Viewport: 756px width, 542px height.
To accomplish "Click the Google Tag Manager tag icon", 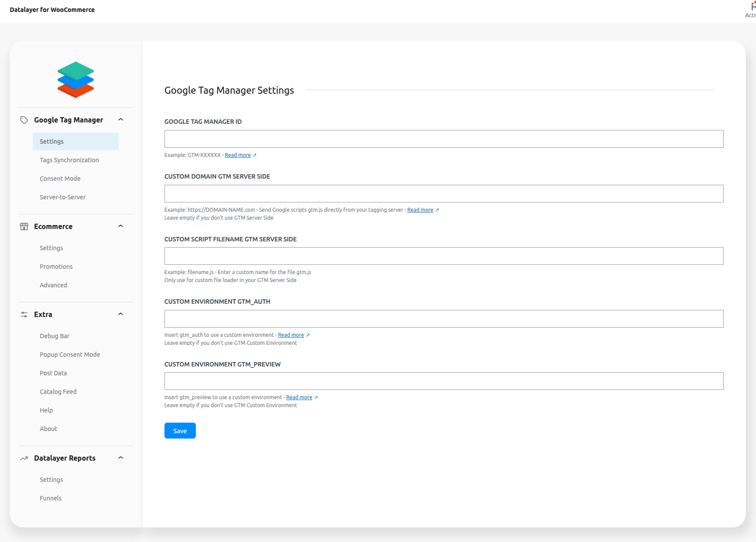I will (24, 120).
